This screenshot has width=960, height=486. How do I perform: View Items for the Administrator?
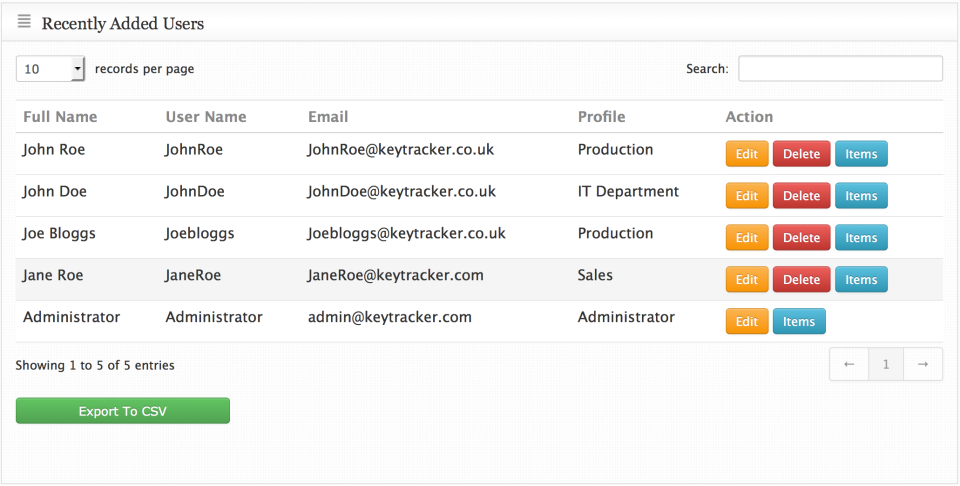[799, 322]
